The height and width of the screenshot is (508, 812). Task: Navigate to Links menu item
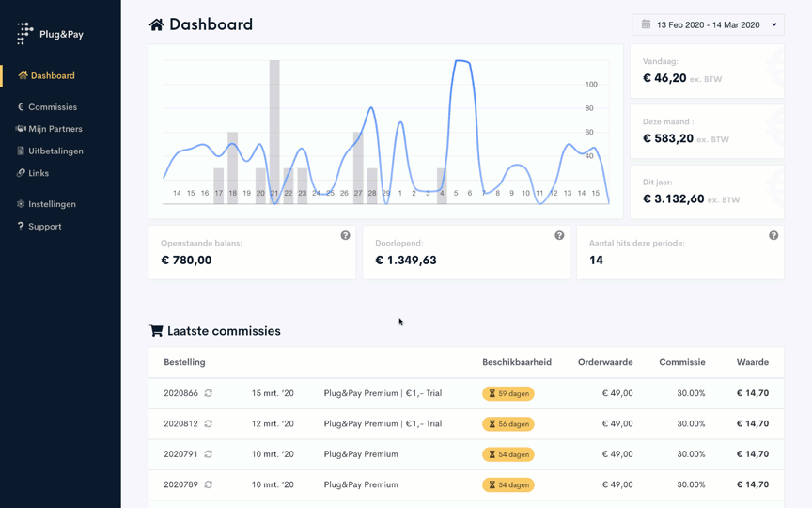coord(38,173)
